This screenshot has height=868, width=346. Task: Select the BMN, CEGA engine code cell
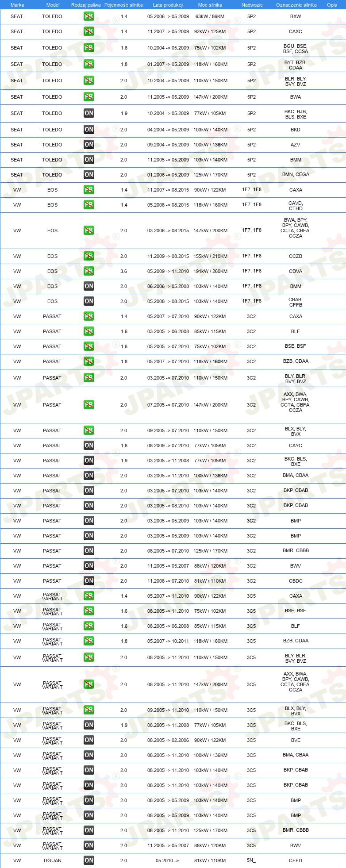click(x=296, y=174)
